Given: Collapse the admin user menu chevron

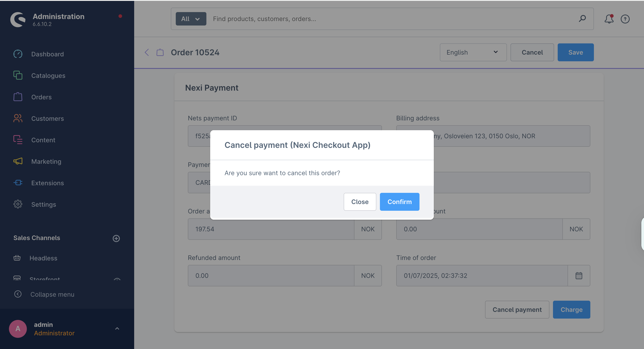Looking at the screenshot, I should click(117, 328).
